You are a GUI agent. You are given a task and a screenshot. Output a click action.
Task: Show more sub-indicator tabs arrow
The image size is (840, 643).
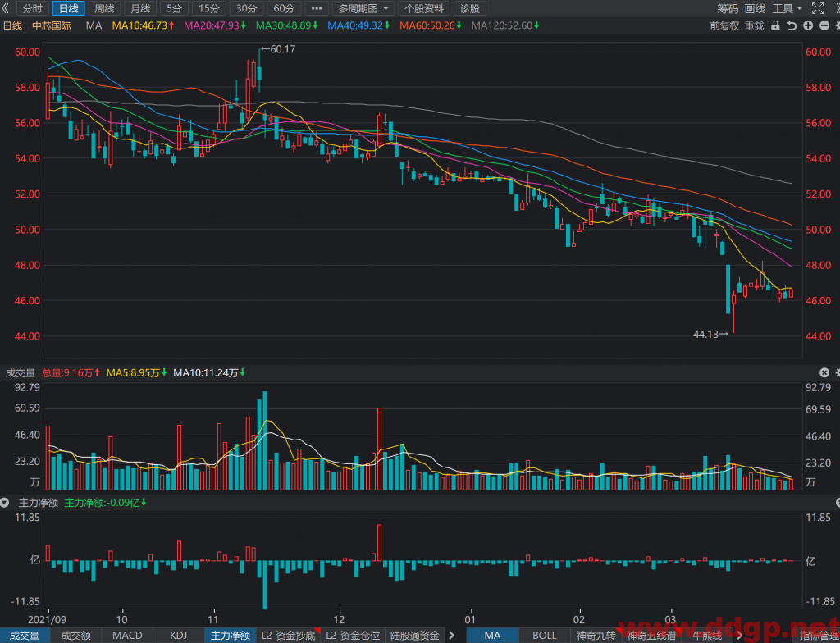[451, 636]
